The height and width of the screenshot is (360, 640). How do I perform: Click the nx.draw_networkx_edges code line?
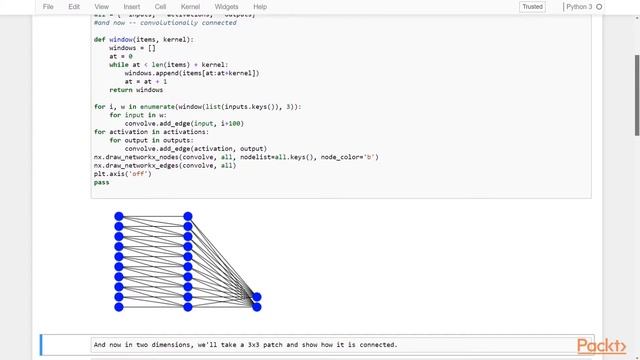(x=165, y=165)
